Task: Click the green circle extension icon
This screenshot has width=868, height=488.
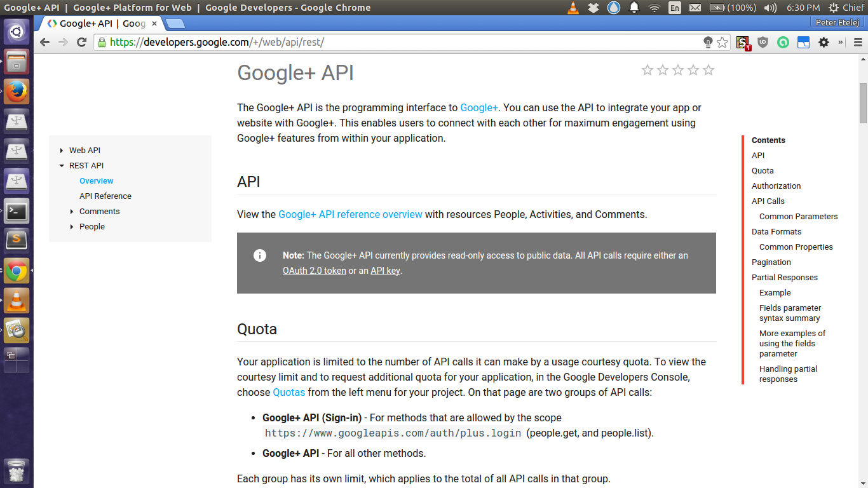Action: pos(783,42)
